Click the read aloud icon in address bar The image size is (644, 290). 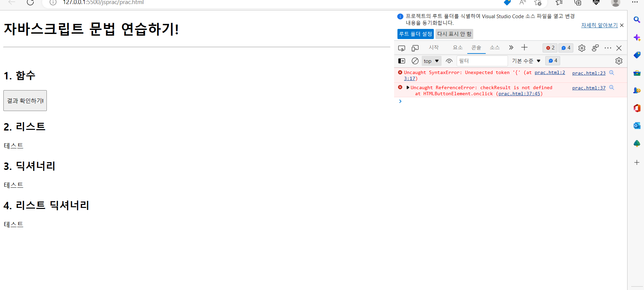522,2
